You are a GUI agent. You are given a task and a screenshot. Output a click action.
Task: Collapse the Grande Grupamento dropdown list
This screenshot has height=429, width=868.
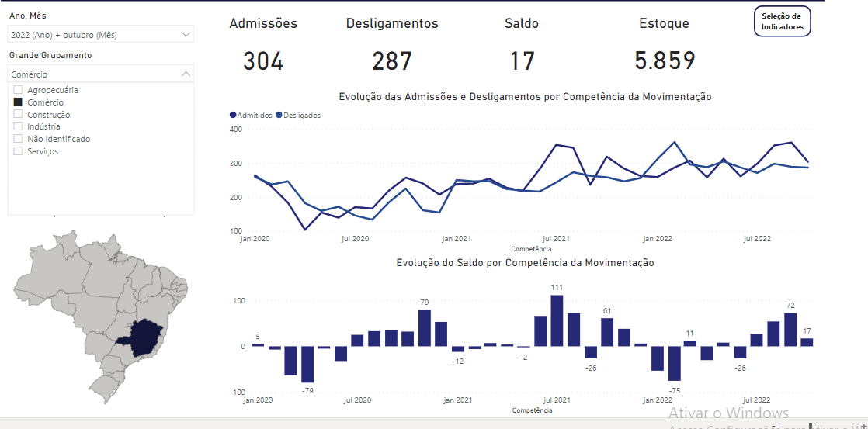coord(186,74)
